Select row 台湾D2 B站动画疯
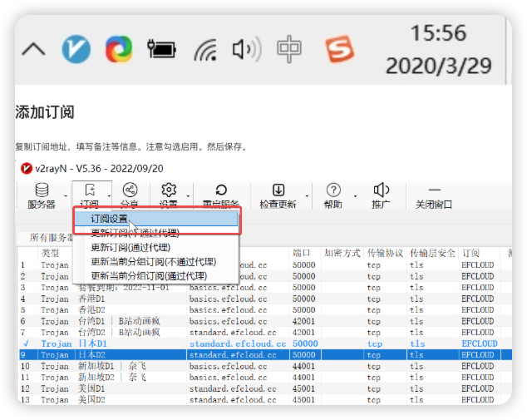 coord(265,332)
